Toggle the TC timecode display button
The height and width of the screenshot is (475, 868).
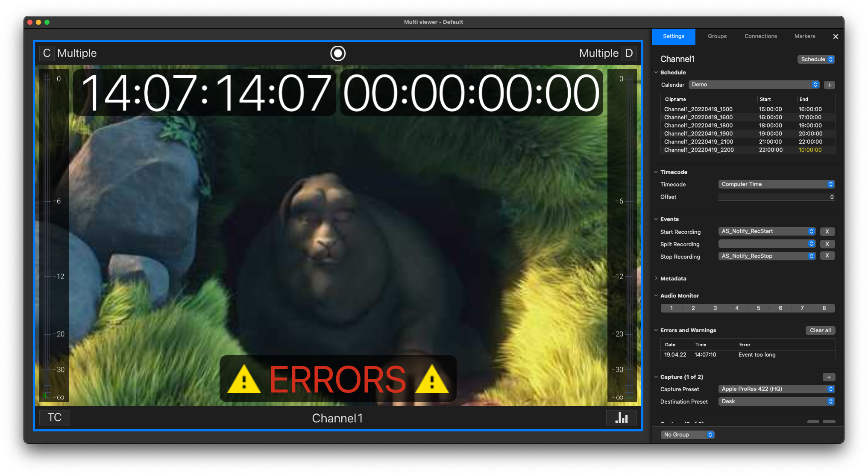tap(55, 417)
